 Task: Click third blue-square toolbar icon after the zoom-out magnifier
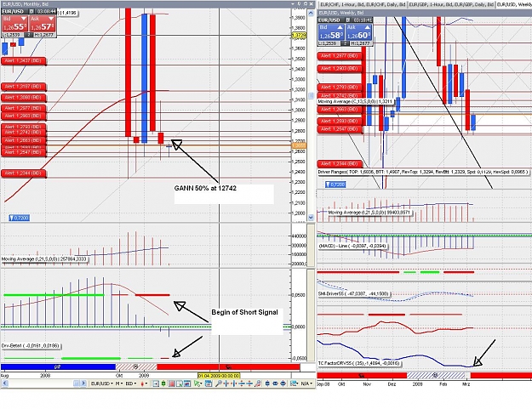(283, 383)
